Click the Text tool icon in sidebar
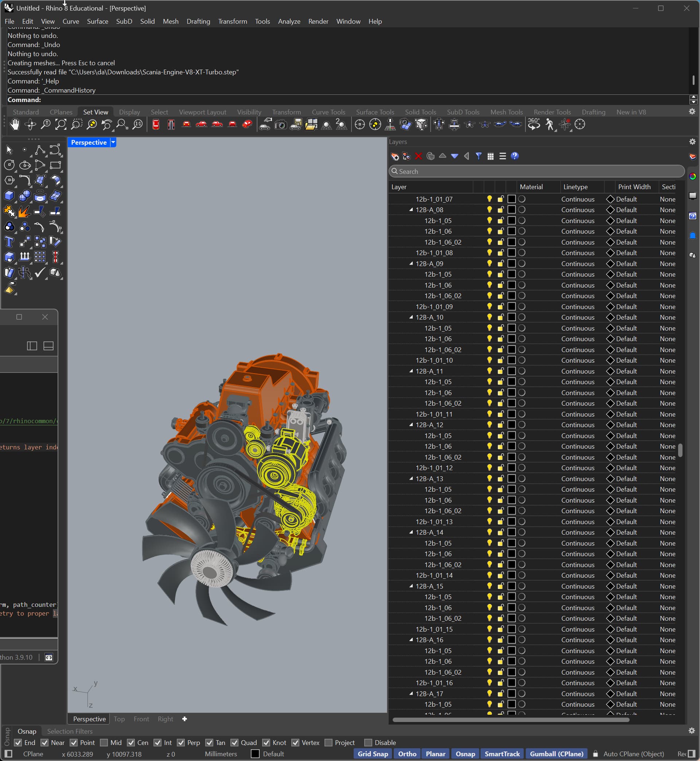Image resolution: width=700 pixels, height=761 pixels. pyautogui.click(x=9, y=242)
